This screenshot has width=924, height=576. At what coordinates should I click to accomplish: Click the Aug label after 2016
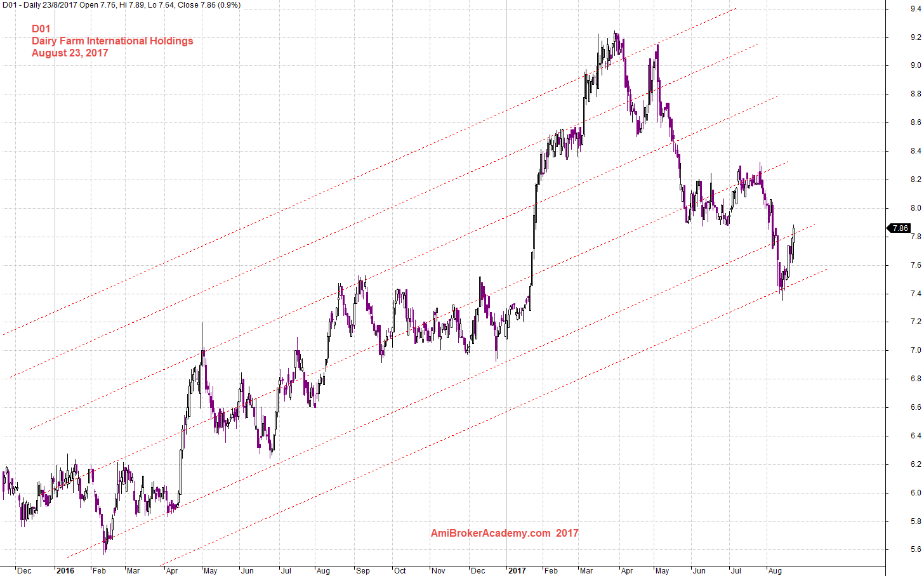[323, 571]
